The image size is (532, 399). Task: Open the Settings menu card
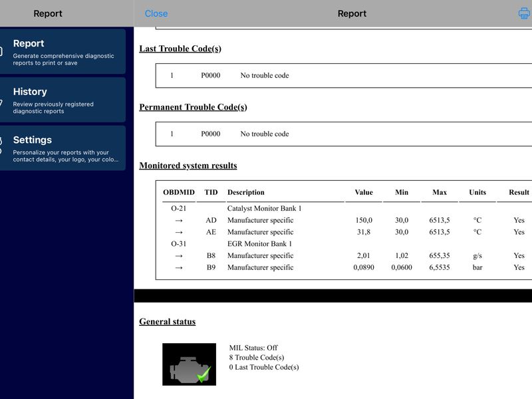point(63,148)
